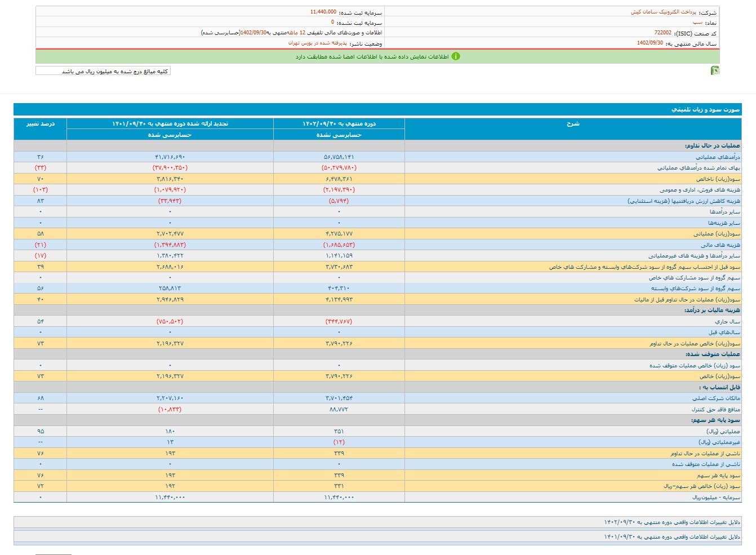Click the درصد تغییر column header
Screen dimensions: 756x555
tap(41, 123)
